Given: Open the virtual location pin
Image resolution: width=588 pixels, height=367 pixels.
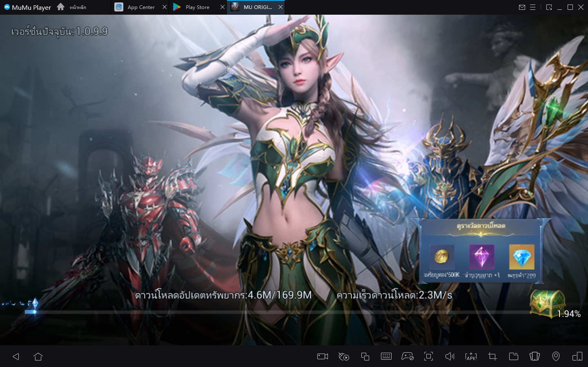Looking at the screenshot, I should [x=556, y=356].
